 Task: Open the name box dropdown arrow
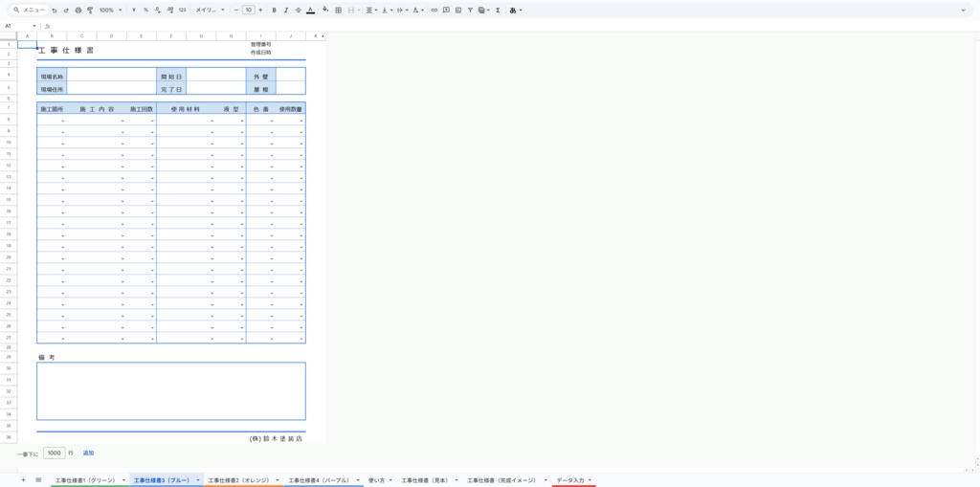34,26
